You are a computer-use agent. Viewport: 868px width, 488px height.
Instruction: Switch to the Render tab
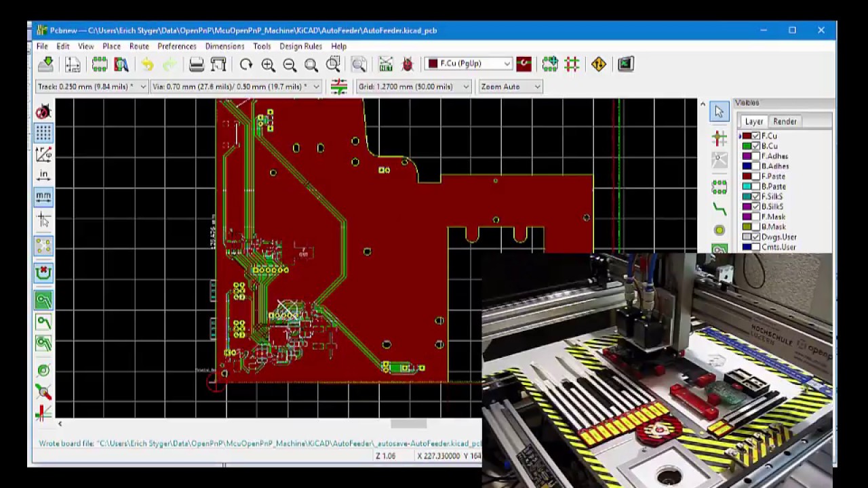(x=785, y=121)
